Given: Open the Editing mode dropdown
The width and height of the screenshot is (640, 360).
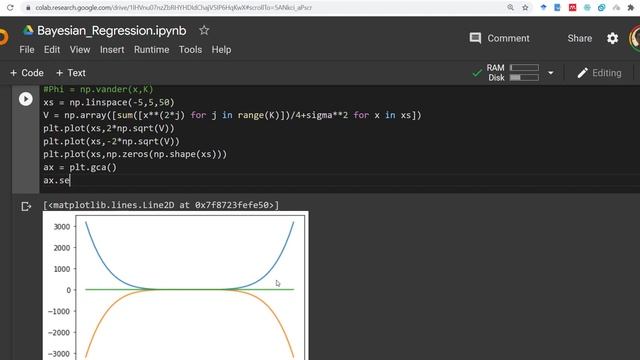Looking at the screenshot, I should (x=599, y=73).
